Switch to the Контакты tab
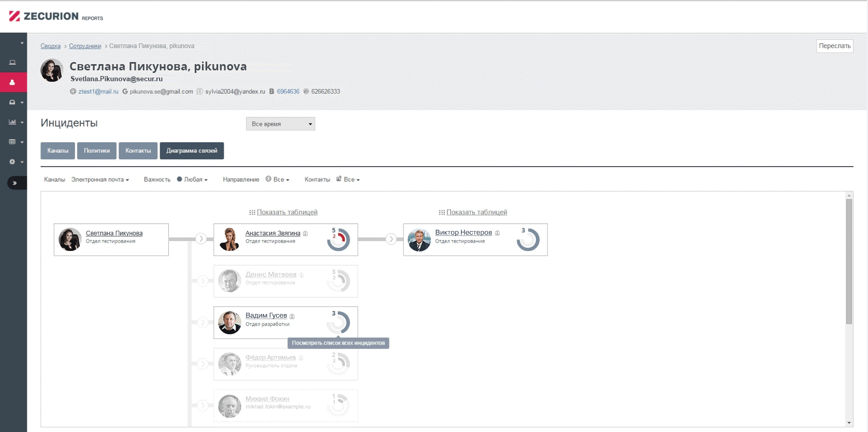Screen dimensions: 868x432 [138, 151]
